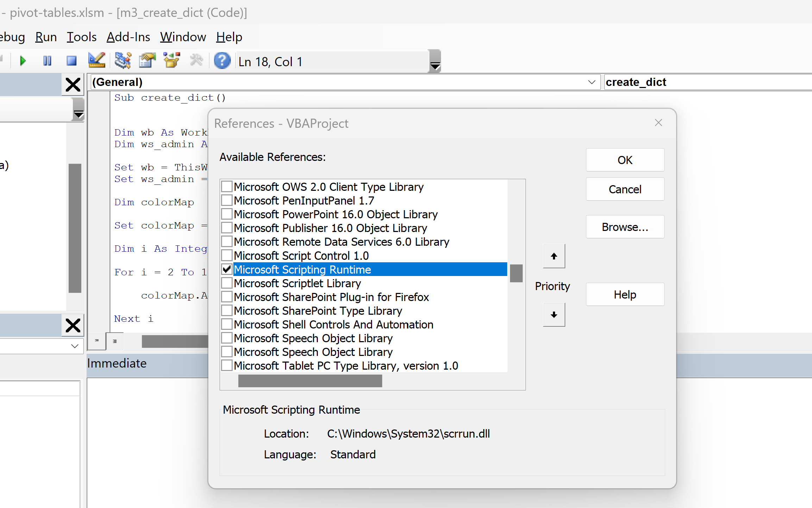Click the Run Sub green play icon
This screenshot has height=508, width=812.
click(23, 61)
